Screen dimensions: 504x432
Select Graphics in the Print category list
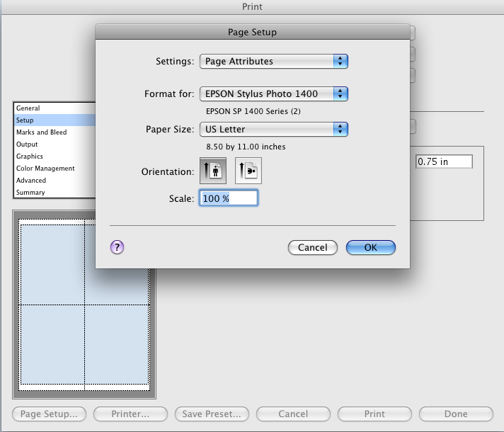coord(55,156)
